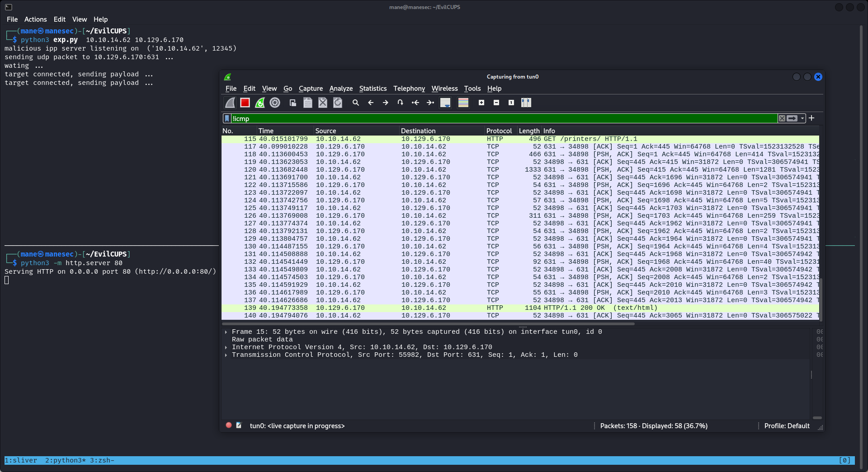Select packet 115 GET /printers/ row
Image resolution: width=868 pixels, height=472 pixels.
520,139
